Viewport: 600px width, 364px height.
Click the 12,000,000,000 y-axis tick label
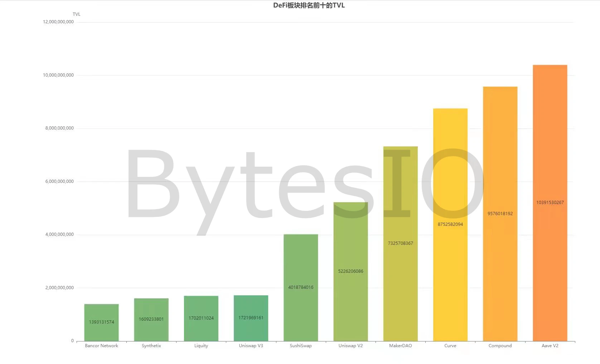pyautogui.click(x=58, y=22)
